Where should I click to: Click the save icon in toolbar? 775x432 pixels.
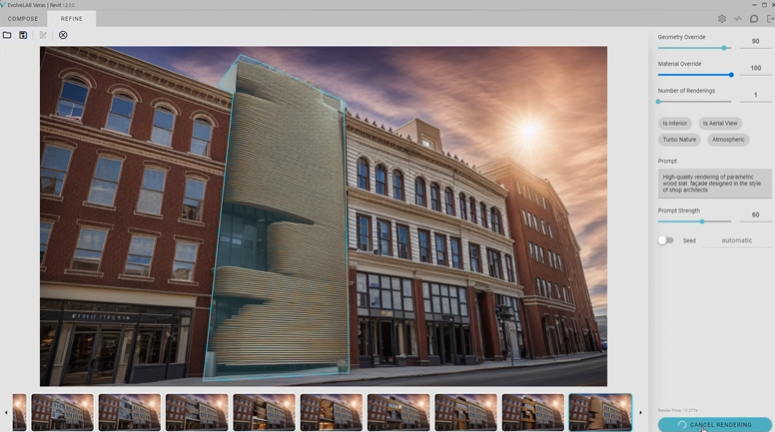pos(23,35)
